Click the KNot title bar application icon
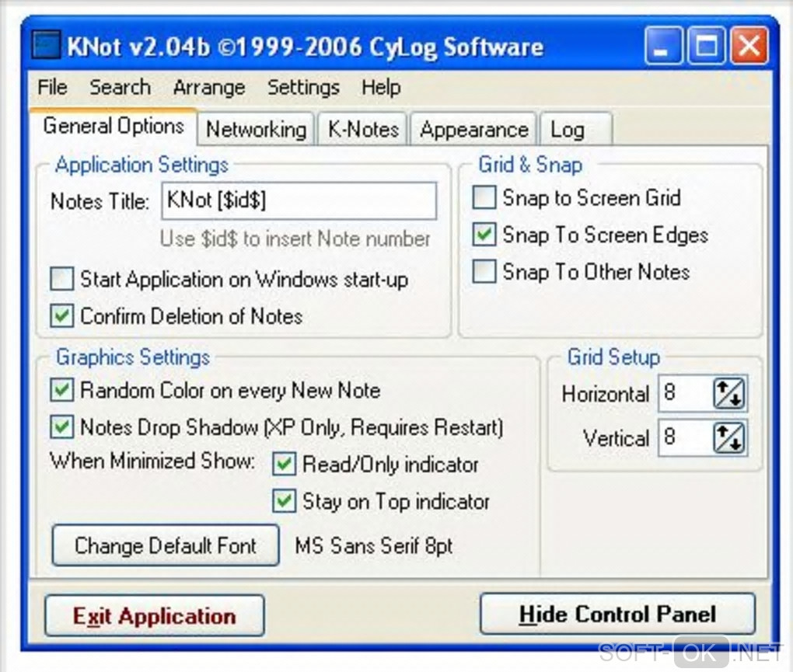Screen dimensions: 793x672 coord(46,45)
